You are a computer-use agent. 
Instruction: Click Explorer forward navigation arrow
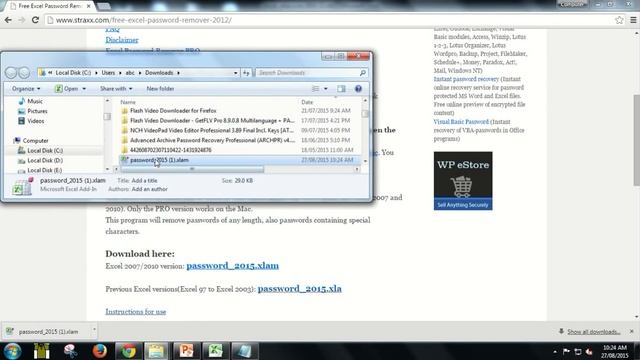pyautogui.click(x=24, y=73)
